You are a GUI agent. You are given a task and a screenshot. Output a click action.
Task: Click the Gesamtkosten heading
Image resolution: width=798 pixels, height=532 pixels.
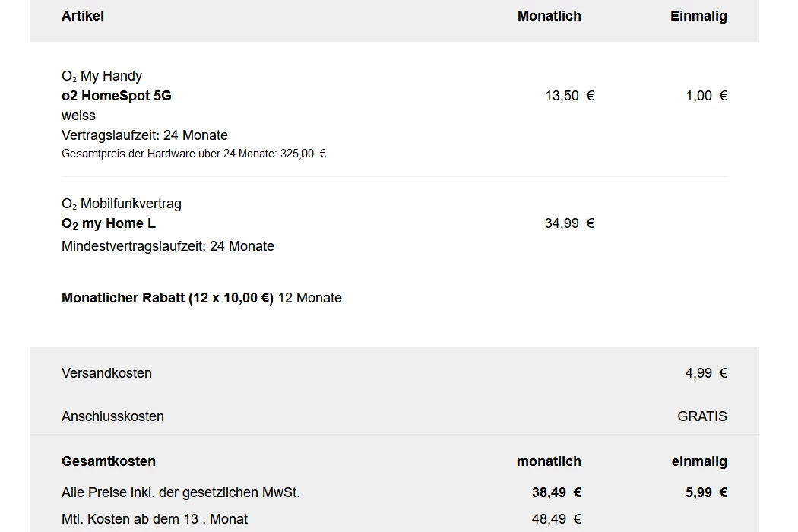coord(108,461)
